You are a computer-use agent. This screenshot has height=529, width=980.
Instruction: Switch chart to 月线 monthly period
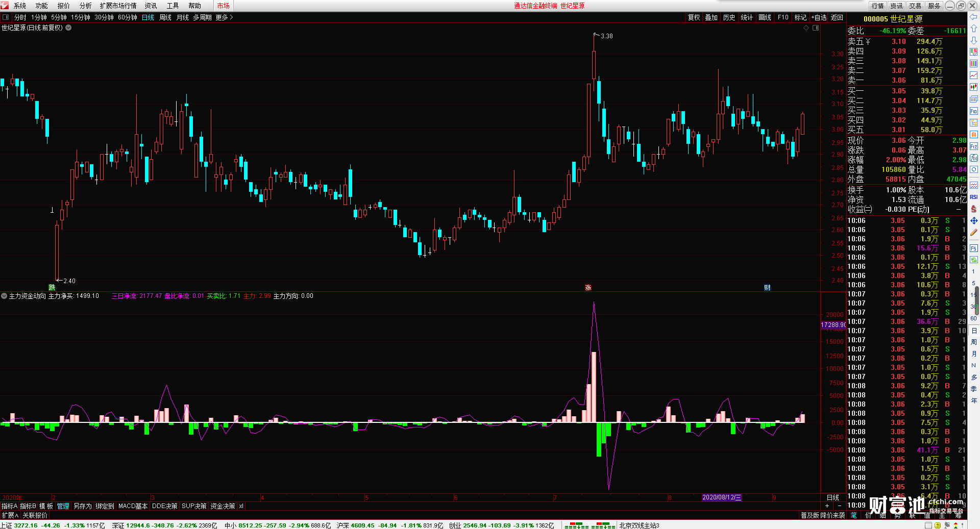coord(183,17)
